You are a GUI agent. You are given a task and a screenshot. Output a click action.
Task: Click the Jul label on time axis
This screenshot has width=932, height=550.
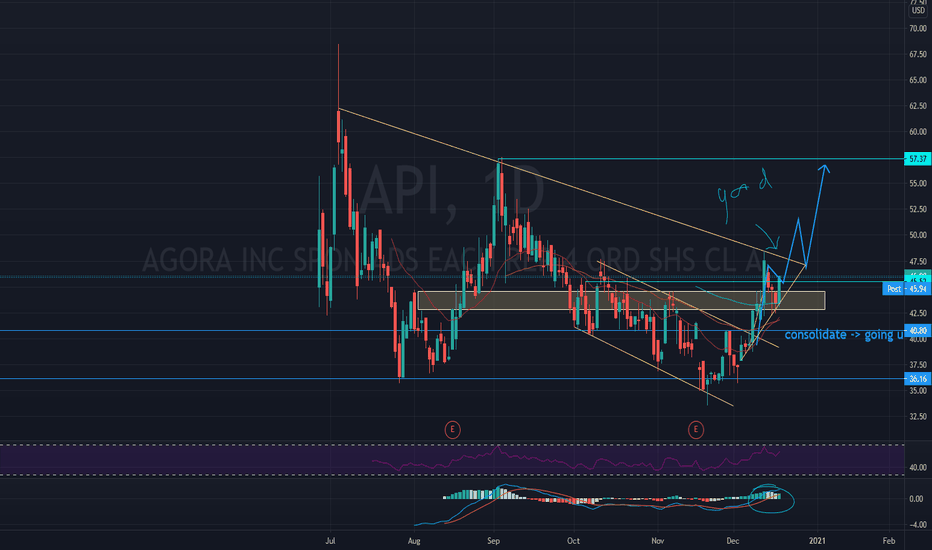(330, 540)
